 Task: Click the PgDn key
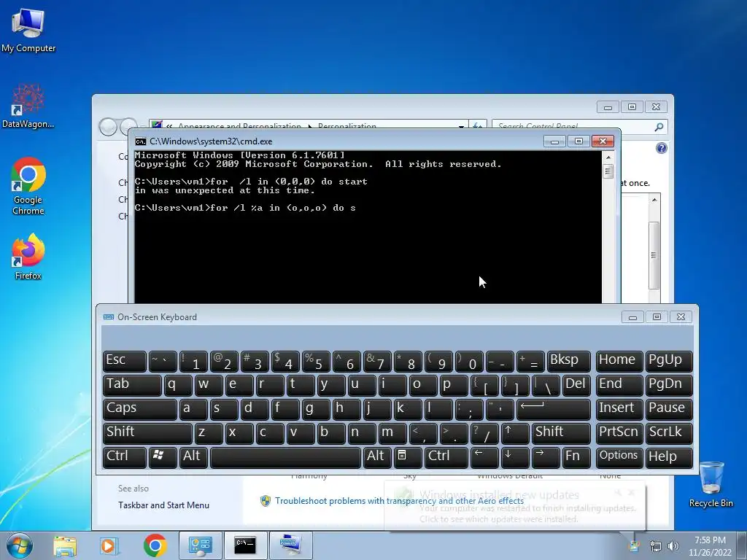[669, 385]
